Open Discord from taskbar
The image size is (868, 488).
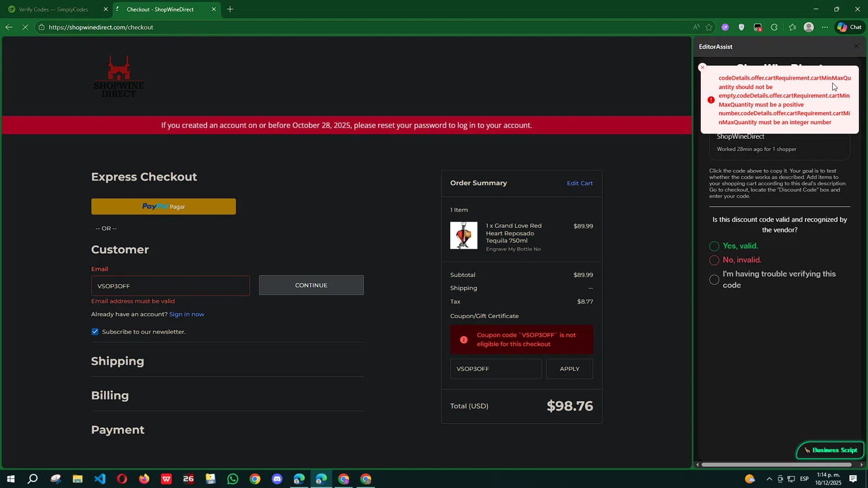[277, 479]
